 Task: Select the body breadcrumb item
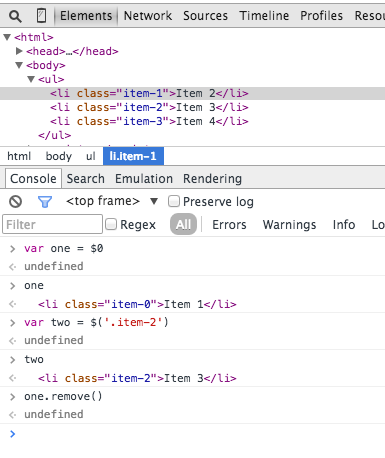59,156
